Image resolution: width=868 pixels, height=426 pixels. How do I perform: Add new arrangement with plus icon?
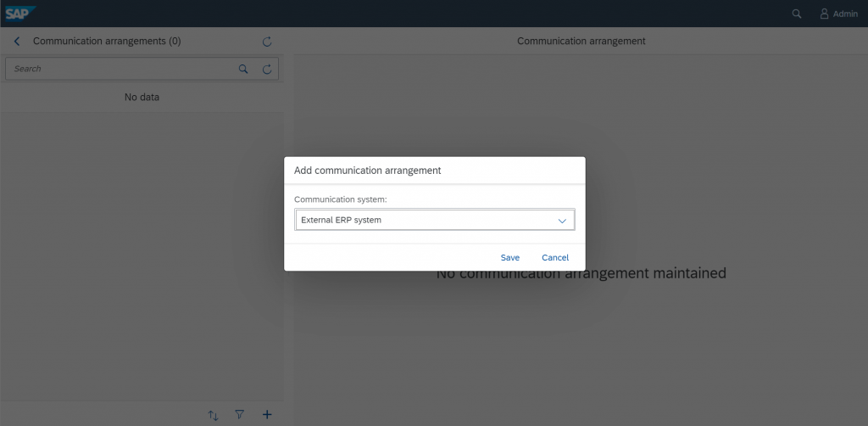(x=267, y=414)
